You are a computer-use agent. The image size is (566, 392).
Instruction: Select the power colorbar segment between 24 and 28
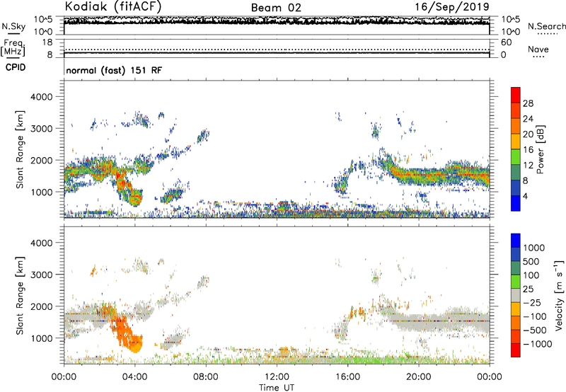coord(516,110)
